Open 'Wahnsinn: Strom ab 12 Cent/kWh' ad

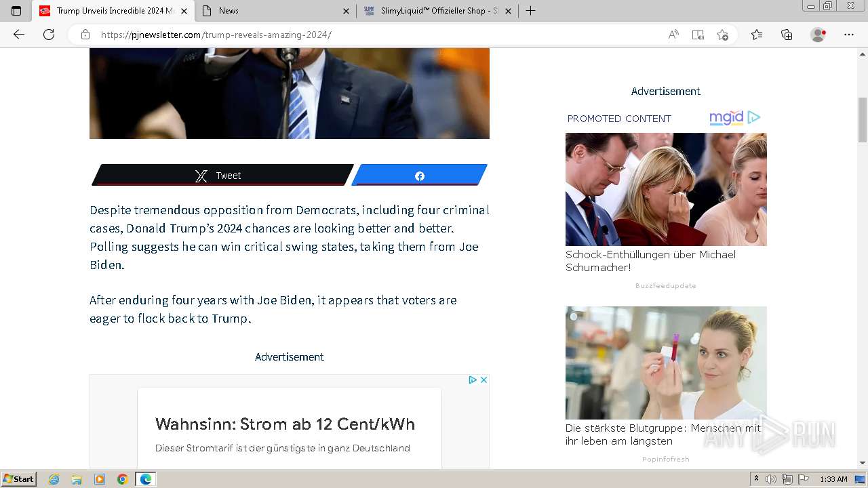(285, 424)
